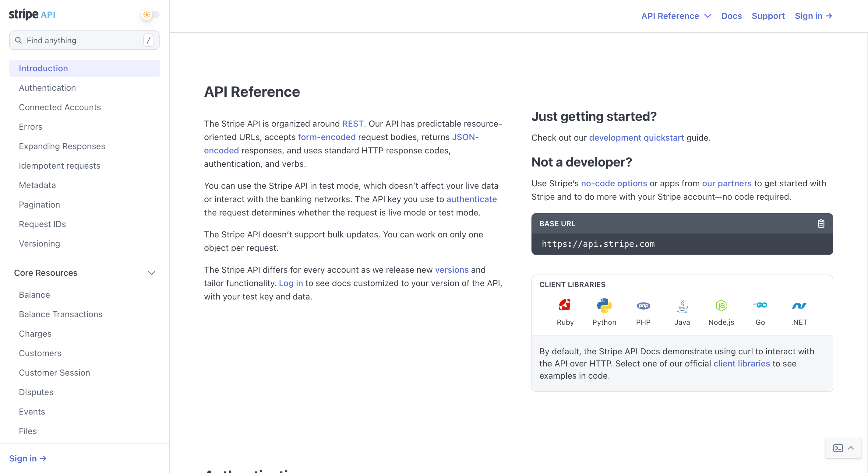Pick the Java client library icon
868x473 pixels.
682,305
